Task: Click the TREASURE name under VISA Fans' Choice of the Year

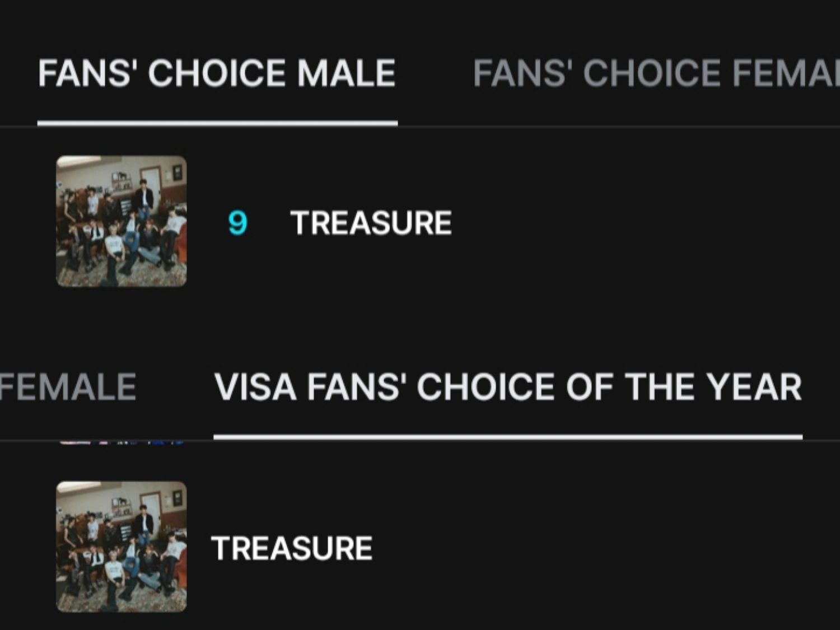Action: (x=291, y=548)
